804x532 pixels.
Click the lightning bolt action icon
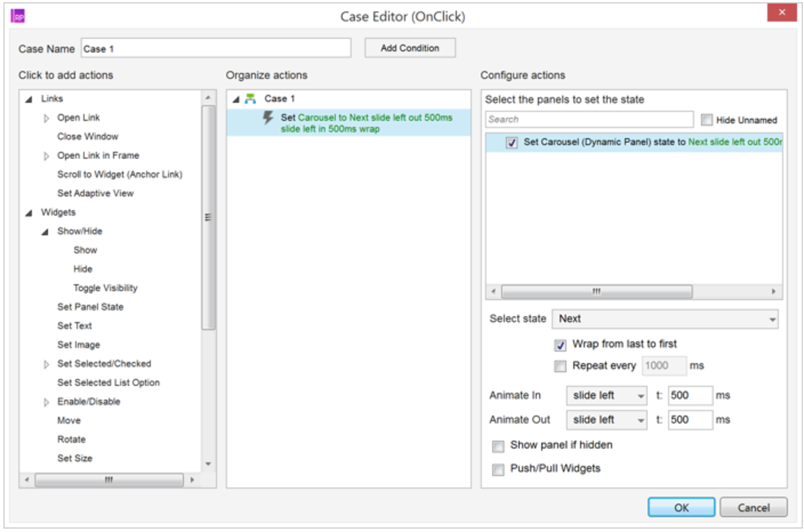268,118
